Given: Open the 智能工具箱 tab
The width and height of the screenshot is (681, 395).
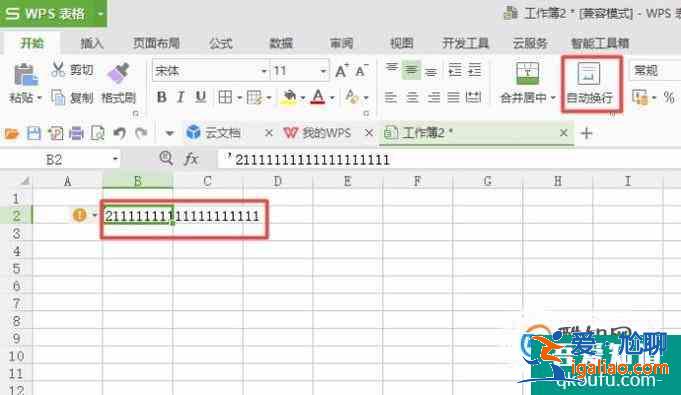Looking at the screenshot, I should [600, 43].
